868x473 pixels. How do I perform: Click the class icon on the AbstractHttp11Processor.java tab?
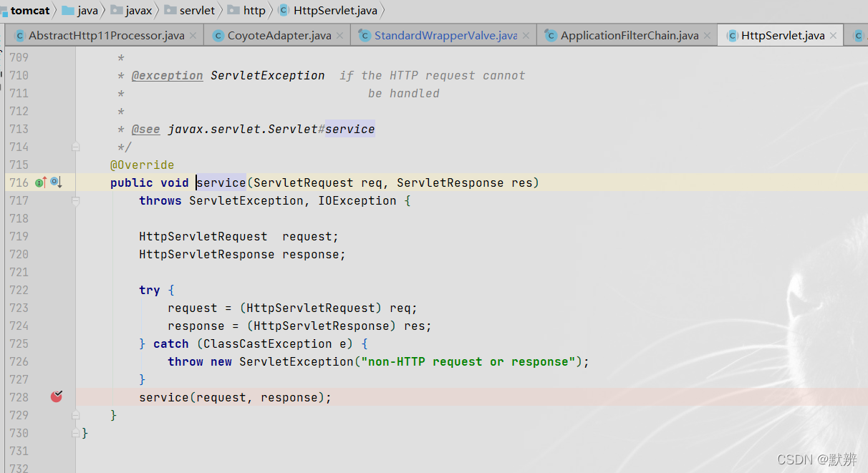[20, 35]
